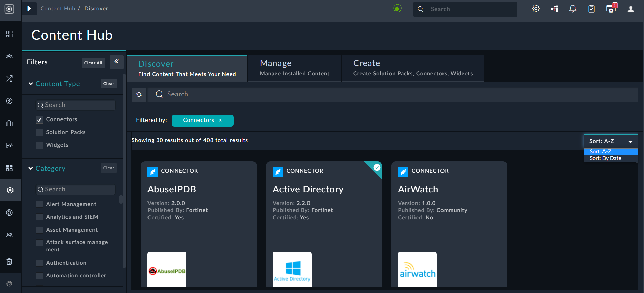Uncheck the Connectors checkbox
Viewport: 644px width, 293px height.
click(39, 120)
